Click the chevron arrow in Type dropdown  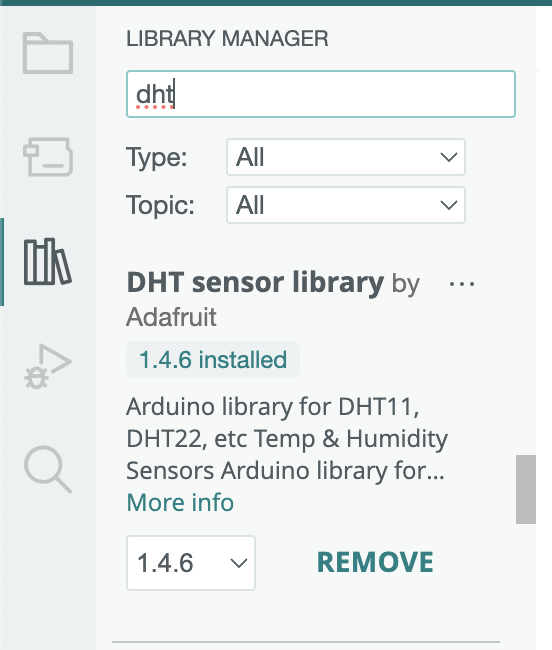click(x=448, y=157)
